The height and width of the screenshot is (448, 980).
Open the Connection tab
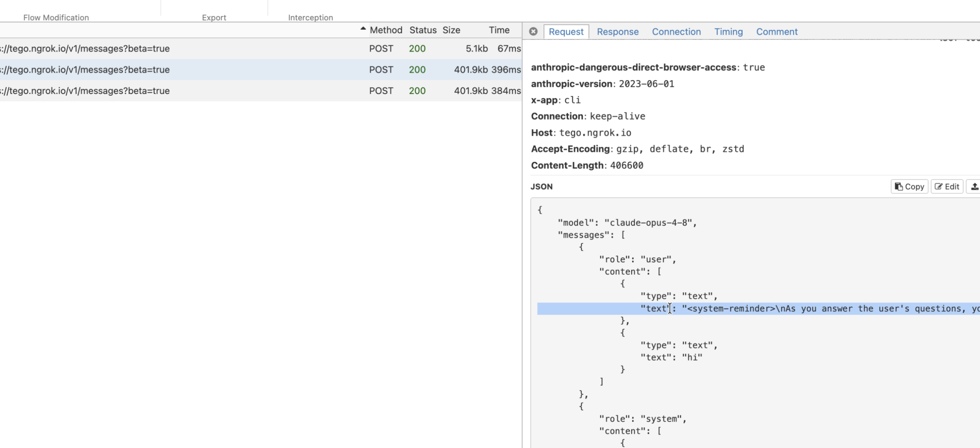point(676,32)
